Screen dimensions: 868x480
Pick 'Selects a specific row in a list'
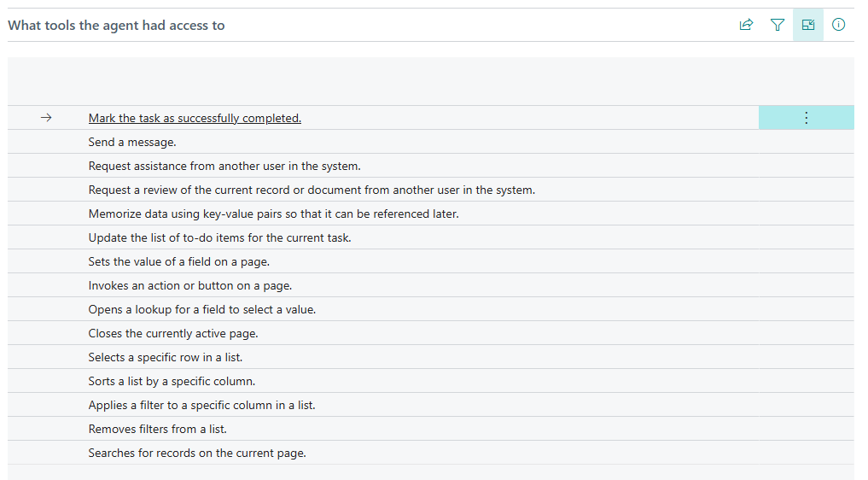coord(172,358)
